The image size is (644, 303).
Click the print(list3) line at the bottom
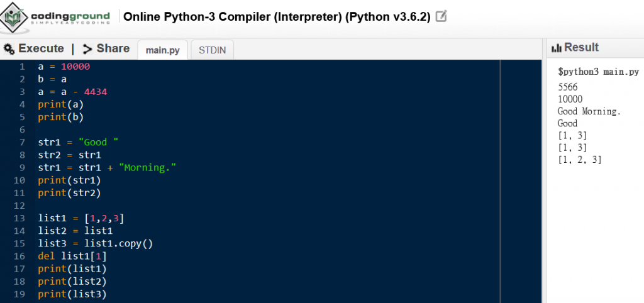tap(72, 294)
